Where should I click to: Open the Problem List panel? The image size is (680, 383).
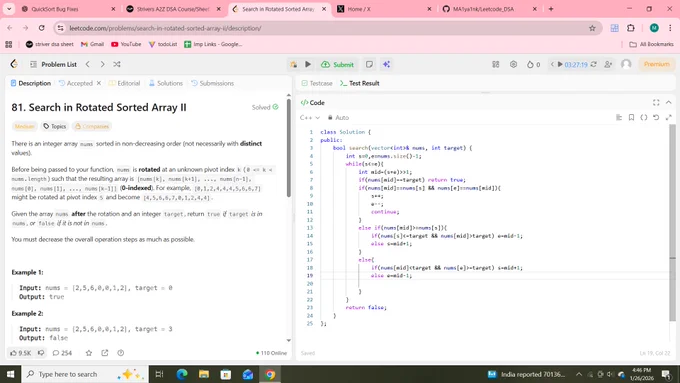[x=53, y=64]
